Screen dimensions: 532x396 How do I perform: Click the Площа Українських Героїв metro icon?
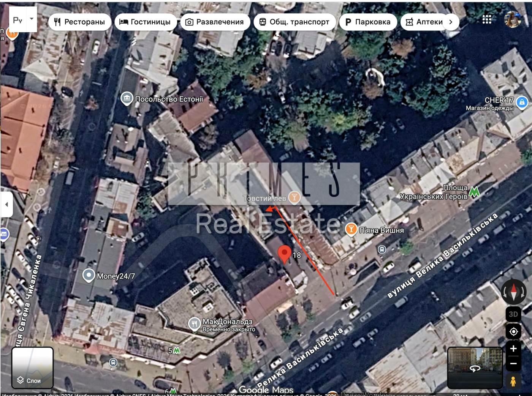[x=474, y=192]
